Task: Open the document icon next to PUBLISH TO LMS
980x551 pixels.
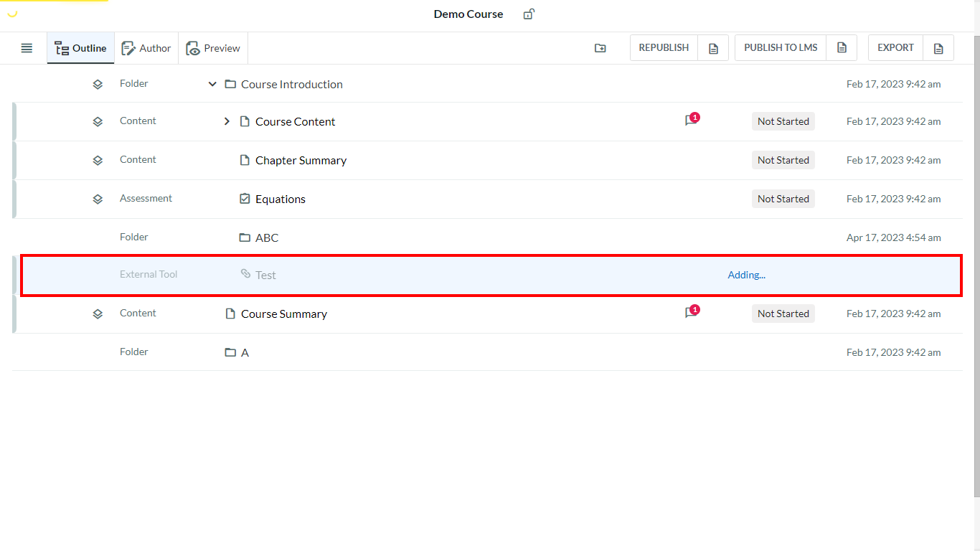Action: pos(842,48)
